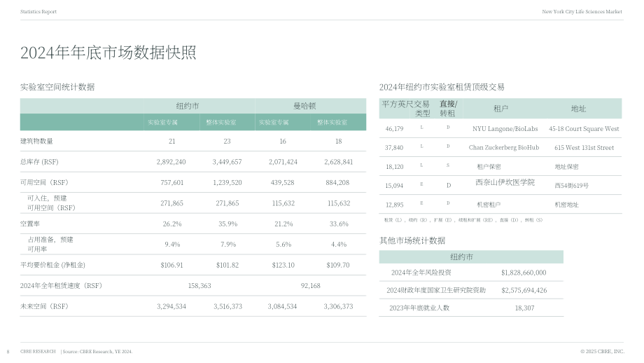Select asking rent value $101.82
644x363 pixels.
[x=227, y=265]
